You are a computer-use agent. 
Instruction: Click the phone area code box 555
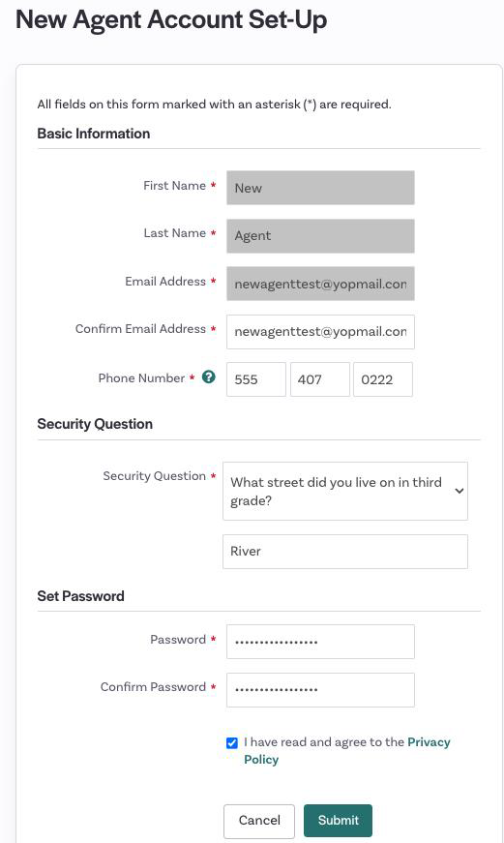click(x=256, y=379)
